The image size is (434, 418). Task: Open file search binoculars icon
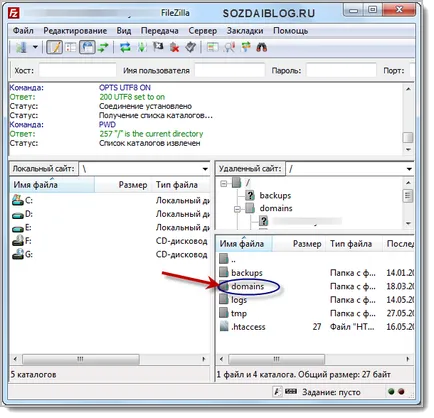pyautogui.click(x=262, y=48)
